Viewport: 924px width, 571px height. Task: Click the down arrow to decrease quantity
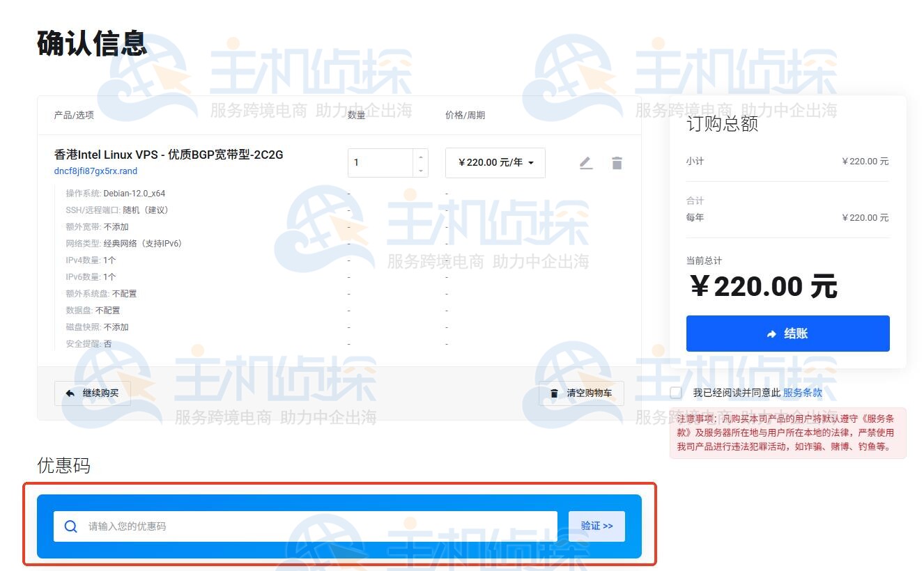tap(420, 170)
